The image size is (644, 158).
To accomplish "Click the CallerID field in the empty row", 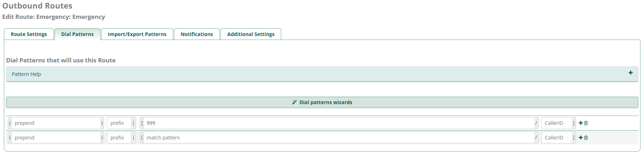I will pos(556,138).
